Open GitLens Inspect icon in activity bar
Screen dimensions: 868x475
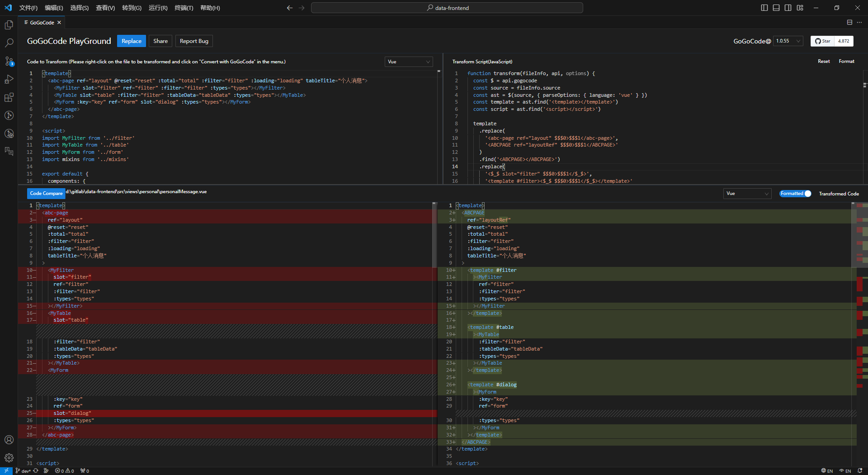(x=9, y=133)
